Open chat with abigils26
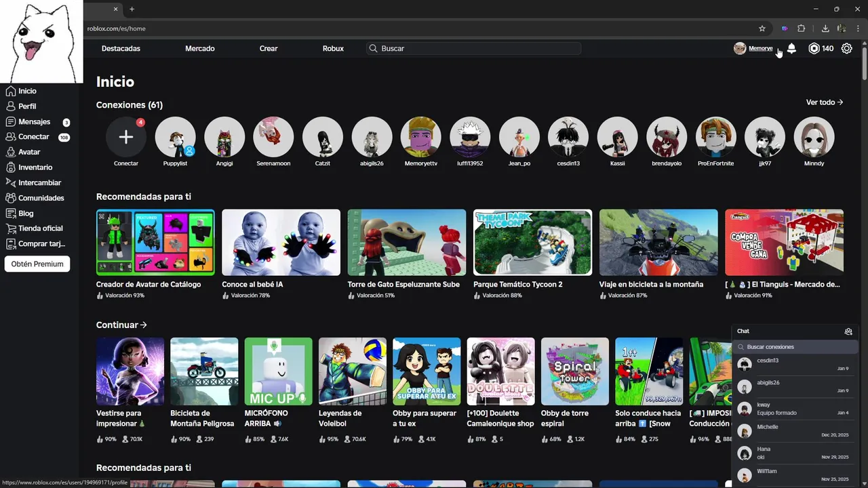The height and width of the screenshot is (488, 868). click(x=795, y=387)
